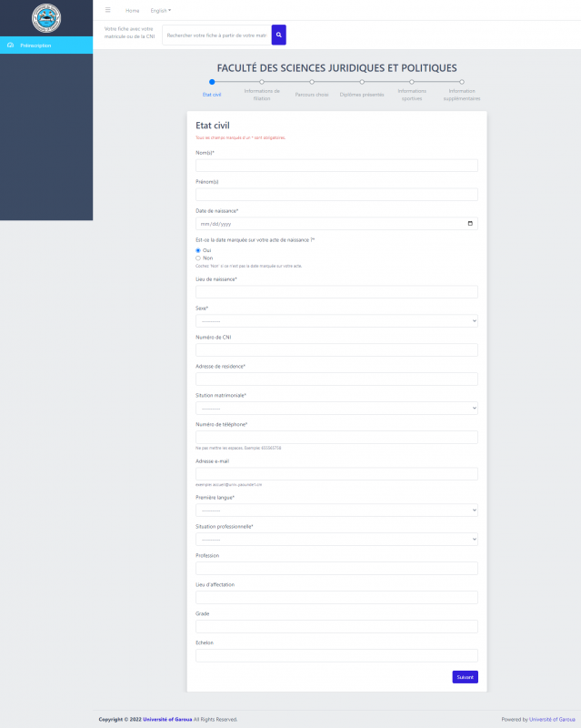Open the Sexe dropdown

coord(336,321)
